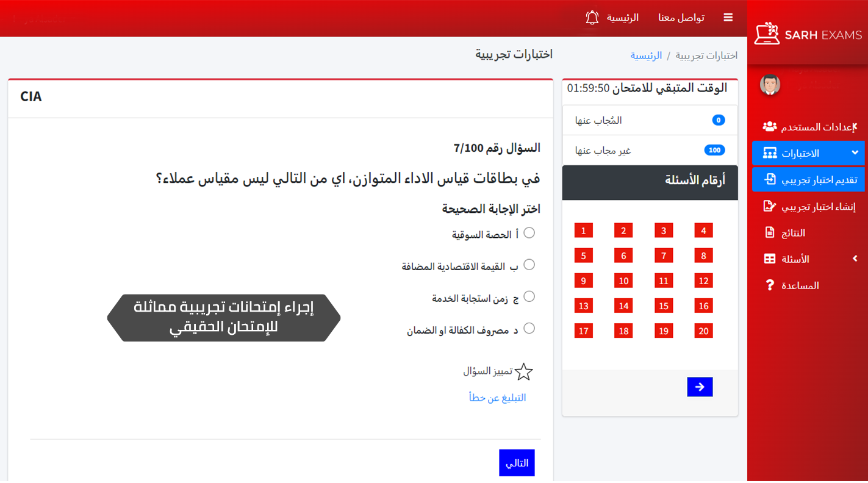Click blue arrow for next question numbers
Image resolution: width=868 pixels, height=483 pixels.
coord(699,387)
